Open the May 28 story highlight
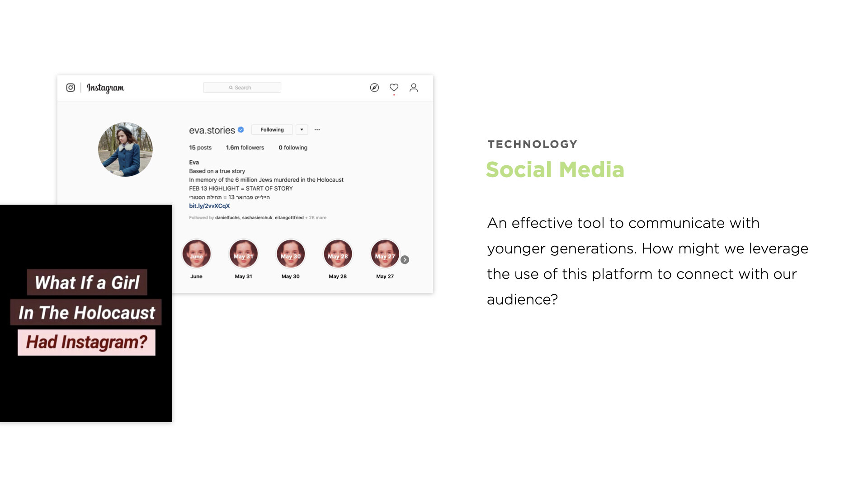Screen dimensions: 868x488 point(338,254)
